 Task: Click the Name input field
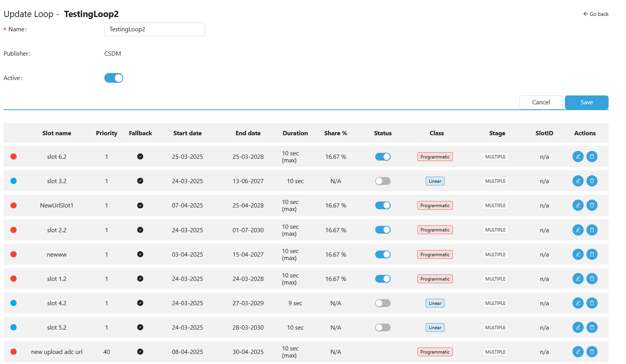[x=155, y=29]
